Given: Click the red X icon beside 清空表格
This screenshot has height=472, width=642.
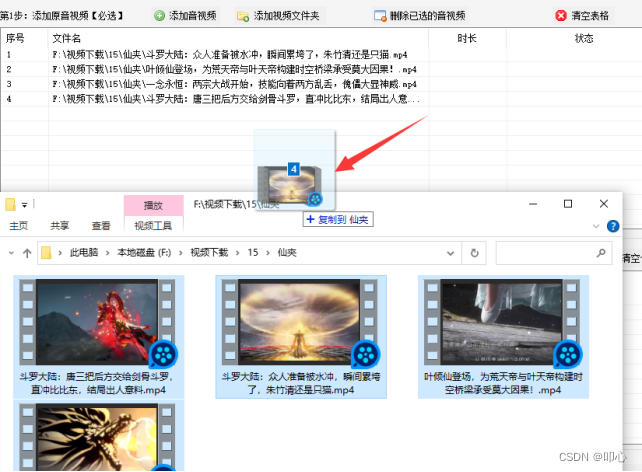Looking at the screenshot, I should click(x=561, y=16).
